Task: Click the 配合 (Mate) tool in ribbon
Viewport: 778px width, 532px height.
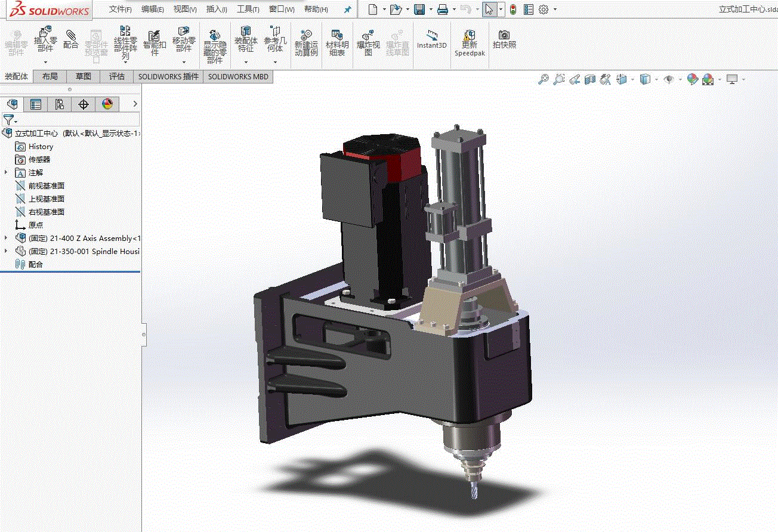Action: pos(70,39)
